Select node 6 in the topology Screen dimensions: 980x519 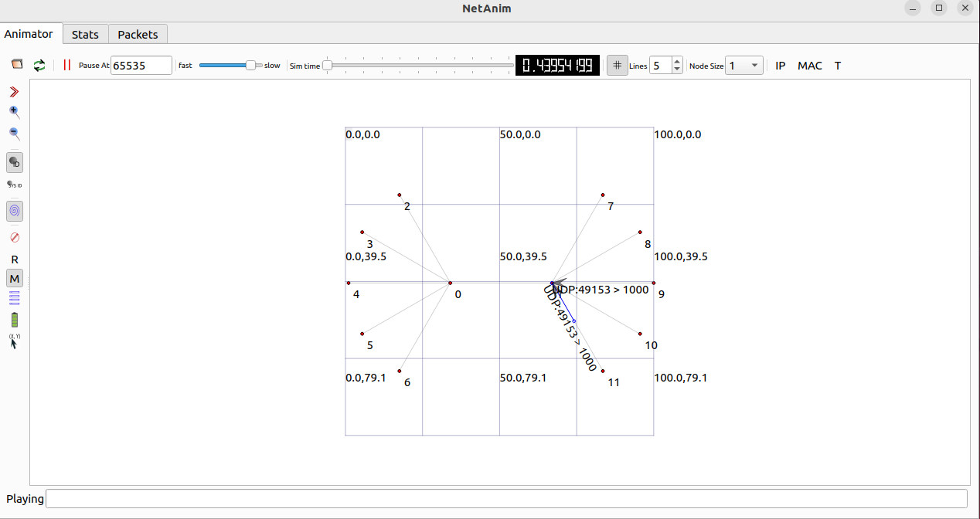[399, 371]
